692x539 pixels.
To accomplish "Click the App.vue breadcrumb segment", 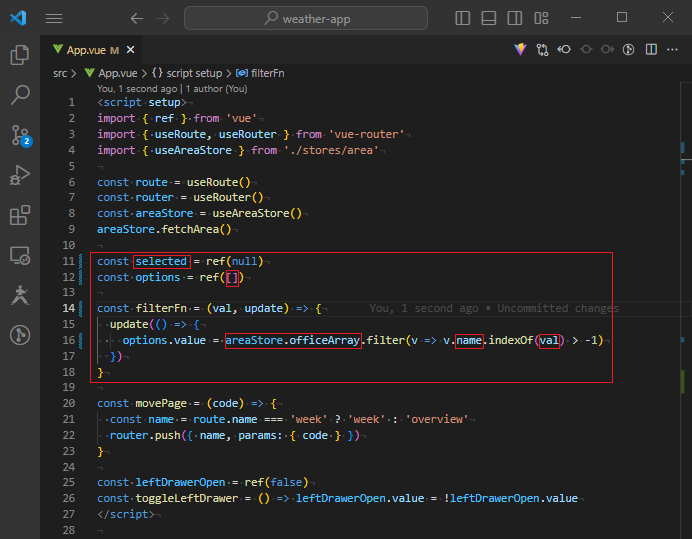I will (111, 73).
